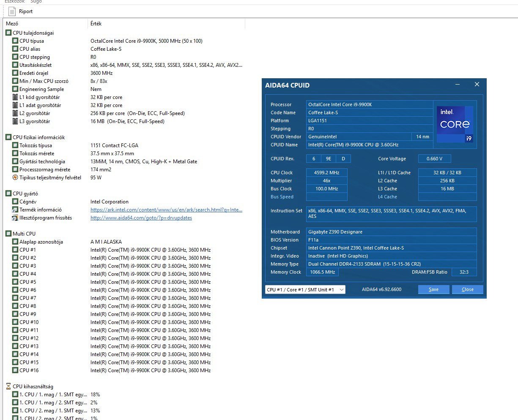Open the aida64.com driver updates link
This screenshot has height=420, width=518.
pyautogui.click(x=141, y=217)
